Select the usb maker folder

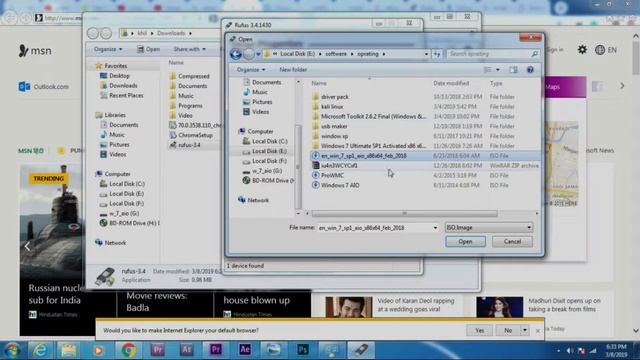point(334,127)
